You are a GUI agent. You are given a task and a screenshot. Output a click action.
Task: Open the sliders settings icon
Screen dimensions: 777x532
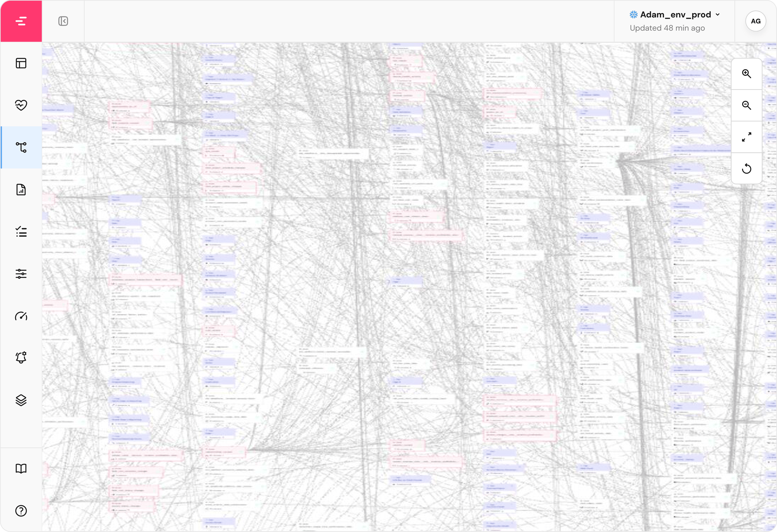click(21, 274)
